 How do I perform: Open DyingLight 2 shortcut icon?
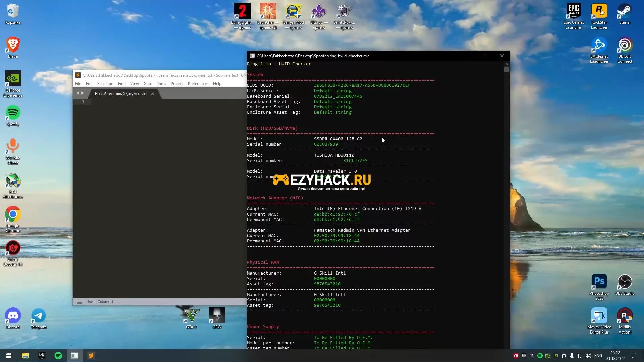[242, 16]
